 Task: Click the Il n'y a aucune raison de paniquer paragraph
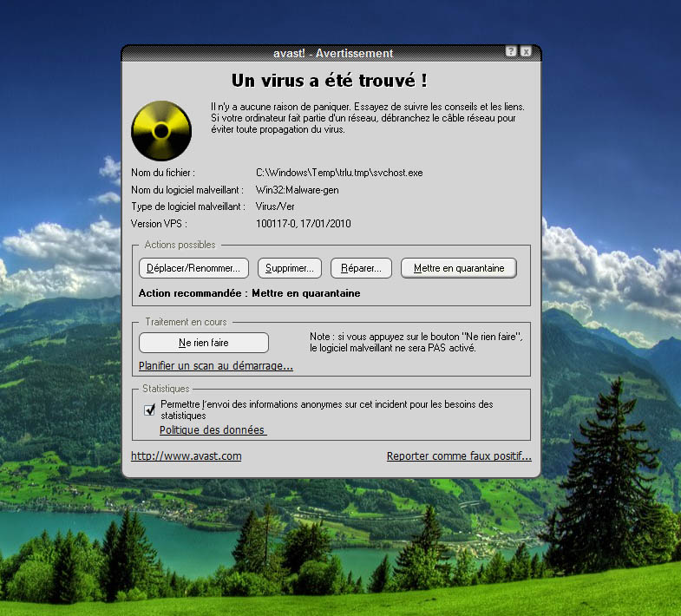(368, 118)
